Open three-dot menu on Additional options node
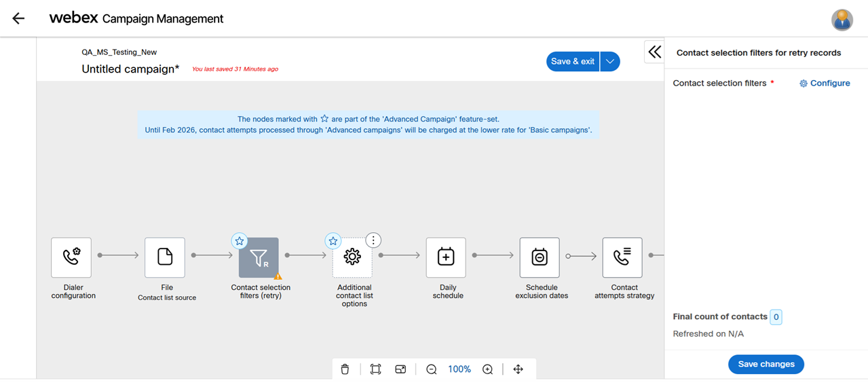 [373, 240]
